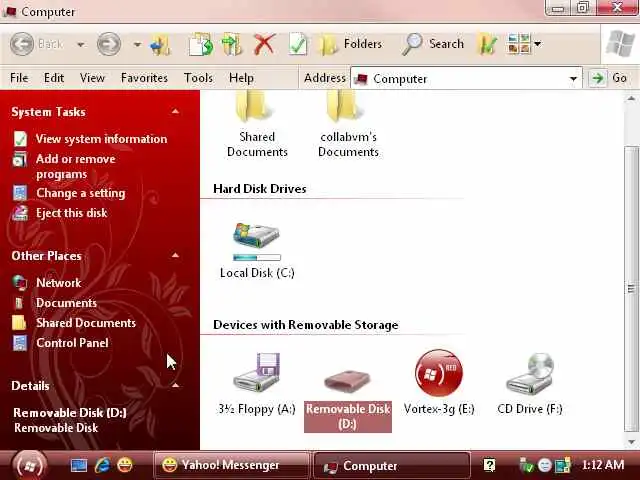This screenshot has width=640, height=480.
Task: Open Shared Documents in Other Places
Action: (x=86, y=322)
